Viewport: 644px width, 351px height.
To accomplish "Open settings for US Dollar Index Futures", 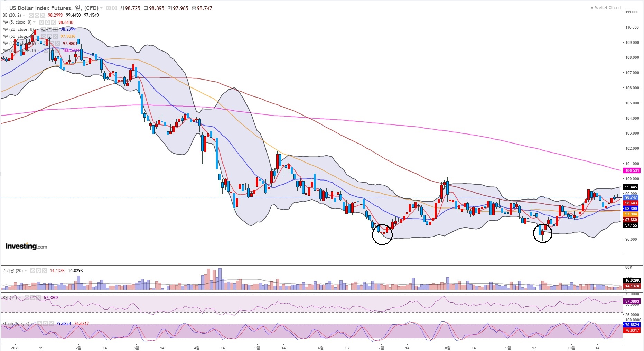I will point(114,8).
